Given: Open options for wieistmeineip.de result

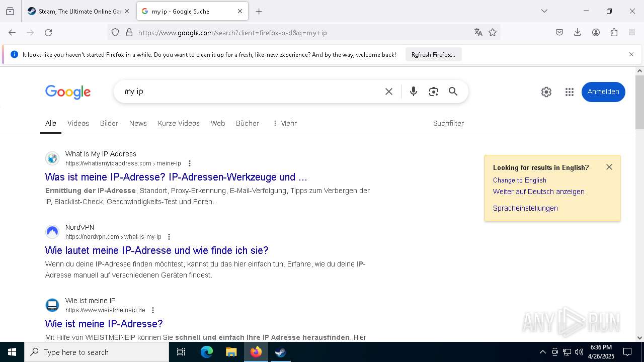Looking at the screenshot, I should click(x=153, y=310).
